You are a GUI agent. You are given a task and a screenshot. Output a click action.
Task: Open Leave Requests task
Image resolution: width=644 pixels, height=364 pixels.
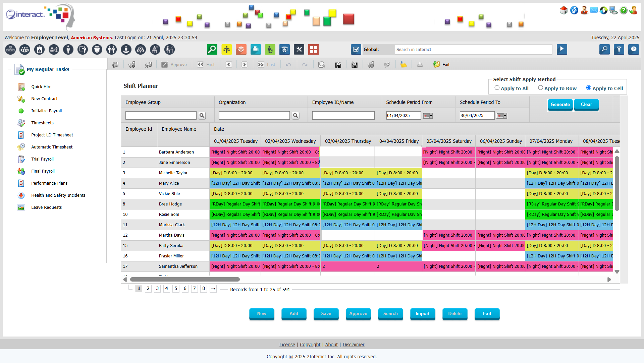46,207
